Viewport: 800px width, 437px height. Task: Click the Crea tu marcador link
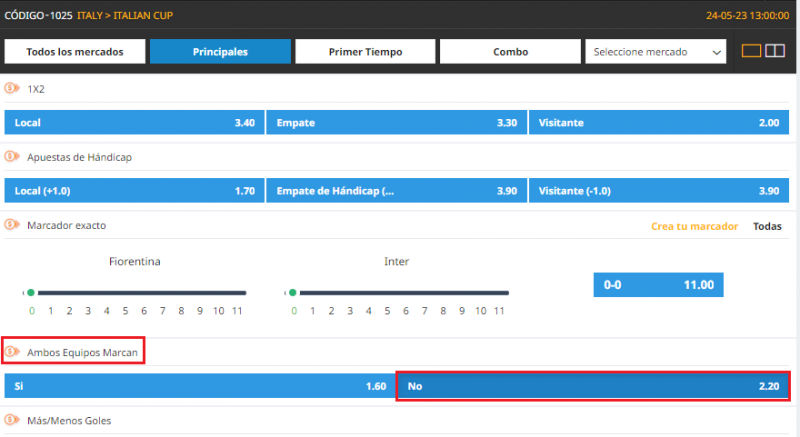click(694, 226)
